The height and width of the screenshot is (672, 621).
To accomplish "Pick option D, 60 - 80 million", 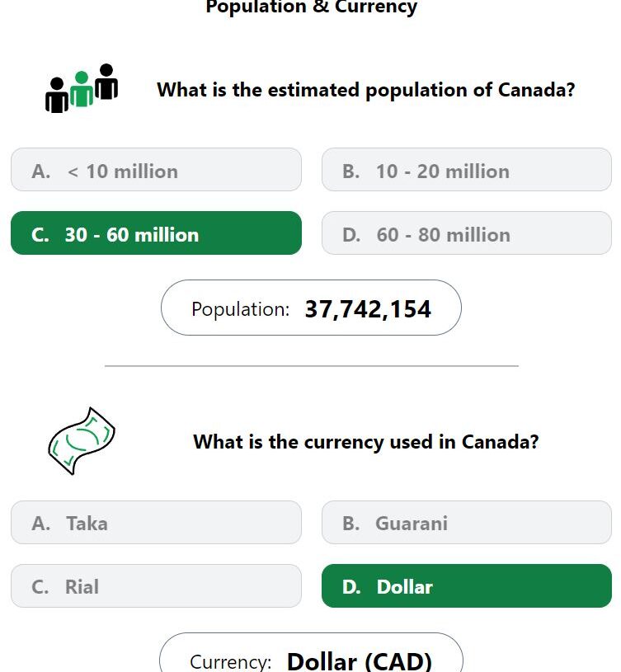I will click(x=467, y=233).
